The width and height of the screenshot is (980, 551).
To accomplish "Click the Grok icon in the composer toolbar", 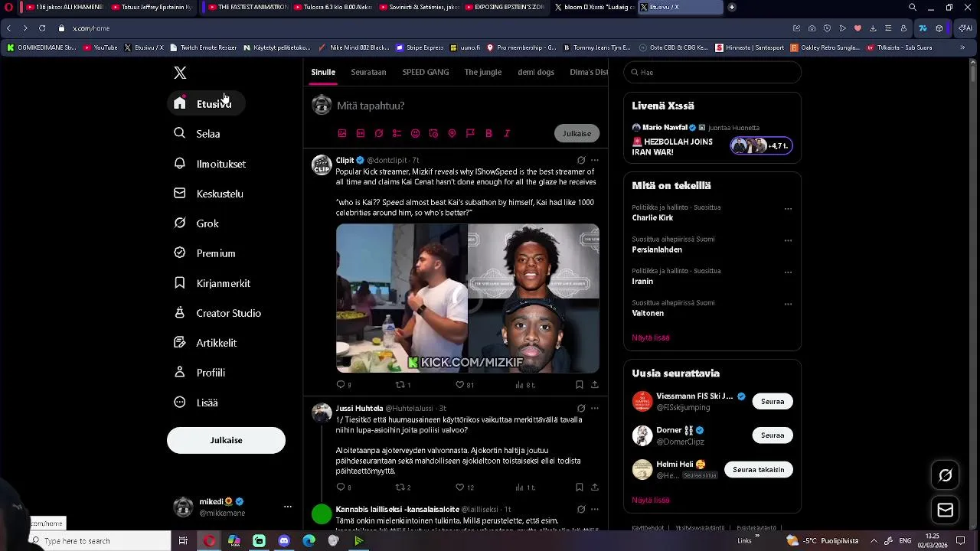I will [379, 133].
